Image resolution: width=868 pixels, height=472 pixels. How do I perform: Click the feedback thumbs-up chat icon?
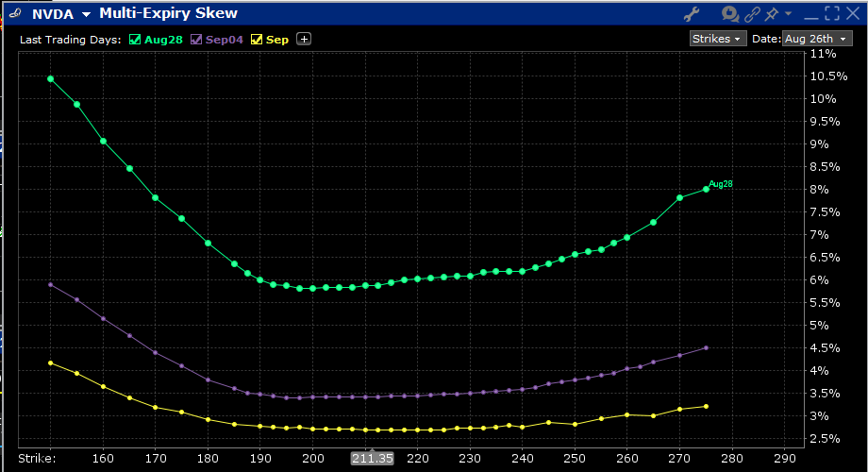click(x=730, y=13)
